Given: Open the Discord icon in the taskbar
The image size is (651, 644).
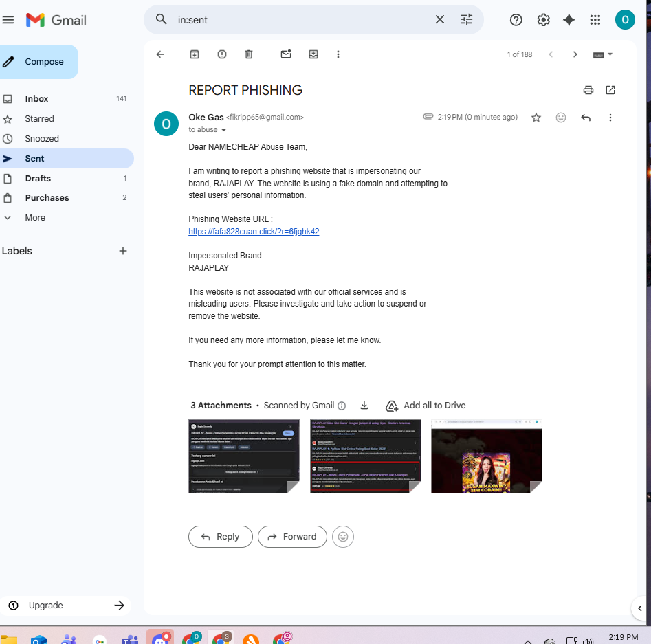Looking at the screenshot, I should point(160,638).
